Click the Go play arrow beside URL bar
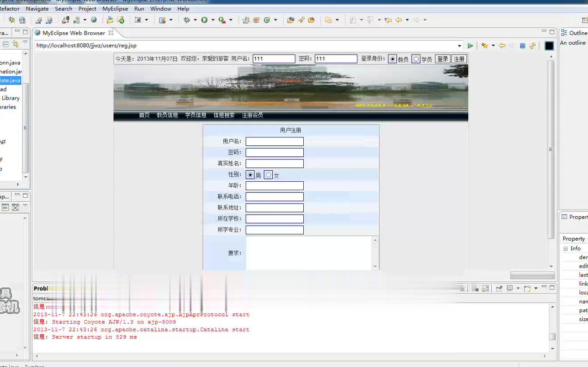Screen dimensions: 588x367 click(x=470, y=46)
